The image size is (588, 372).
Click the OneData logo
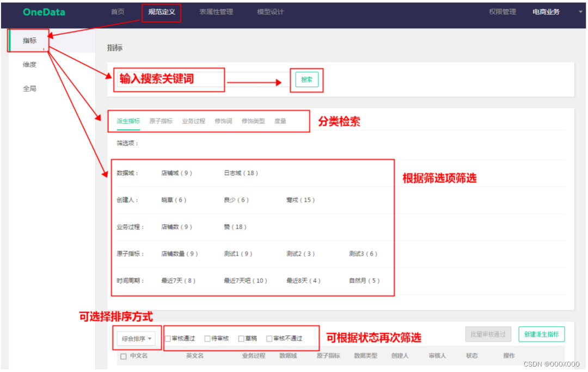pyautogui.click(x=44, y=12)
